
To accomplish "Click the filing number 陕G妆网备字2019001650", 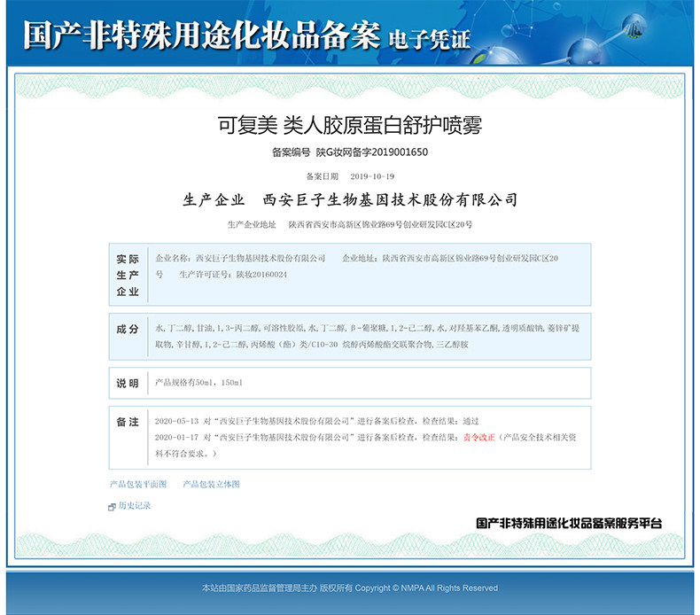I will 372,152.
